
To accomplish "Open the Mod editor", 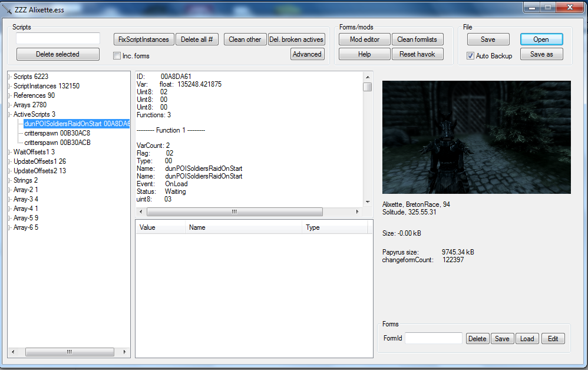I will point(365,39).
